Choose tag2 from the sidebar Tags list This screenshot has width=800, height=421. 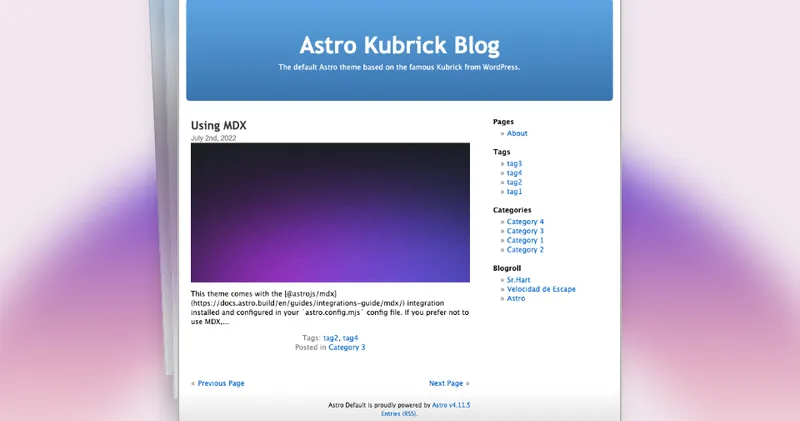pyautogui.click(x=514, y=182)
